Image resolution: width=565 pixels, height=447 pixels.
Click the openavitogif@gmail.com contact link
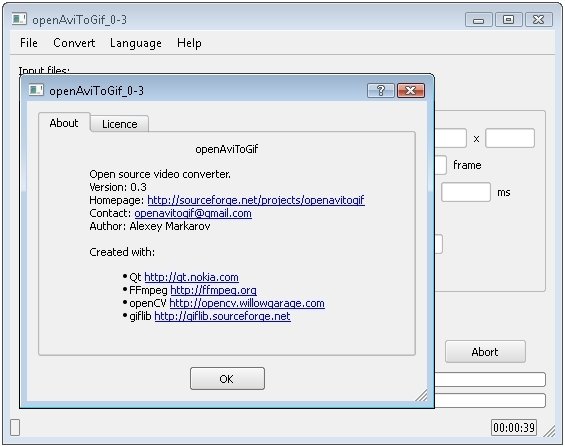(x=193, y=213)
